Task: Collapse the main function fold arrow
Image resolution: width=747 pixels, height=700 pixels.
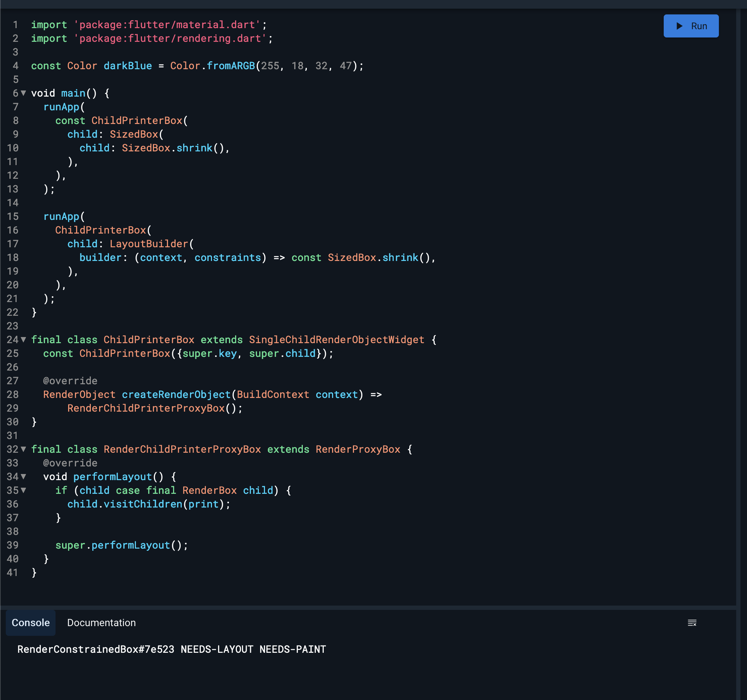Action: [23, 94]
